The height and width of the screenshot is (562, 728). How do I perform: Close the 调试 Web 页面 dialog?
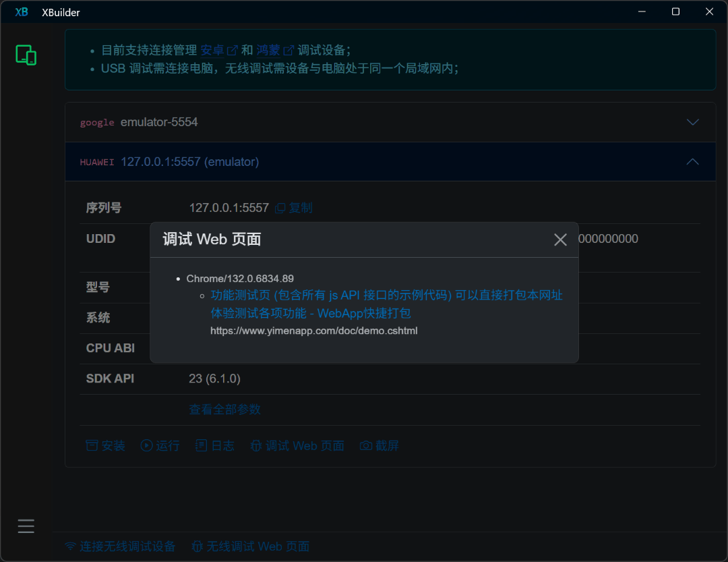click(x=560, y=240)
